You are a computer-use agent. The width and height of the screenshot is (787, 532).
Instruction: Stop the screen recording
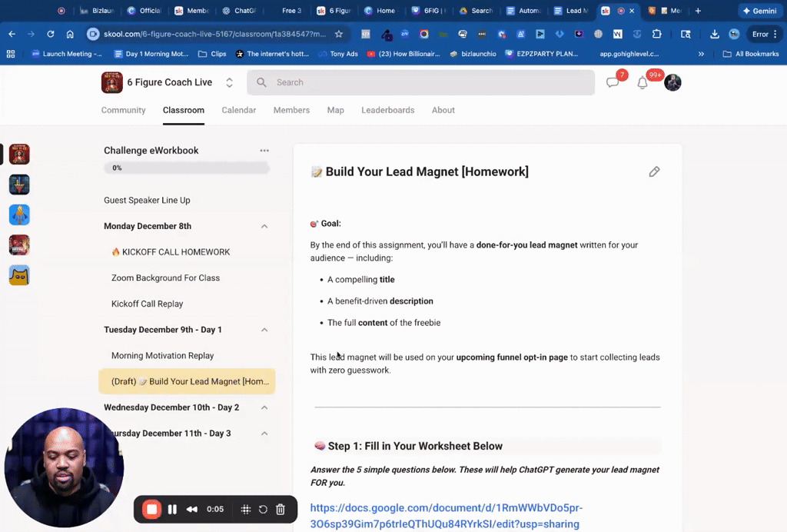point(151,509)
